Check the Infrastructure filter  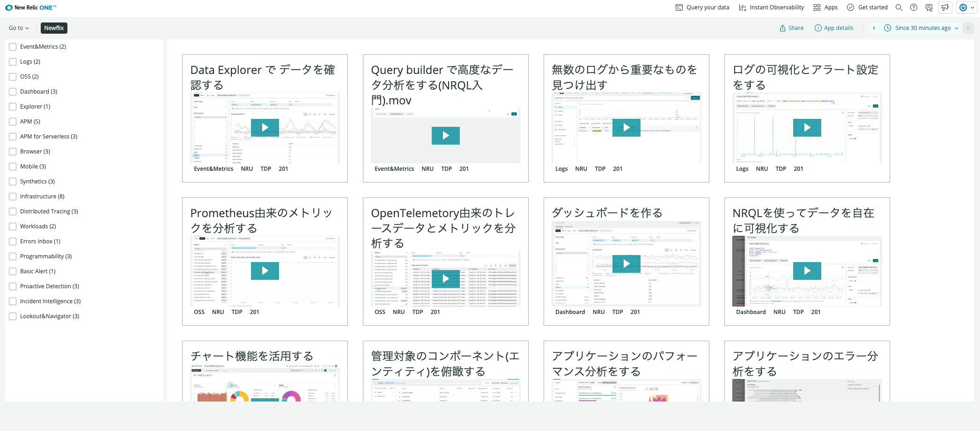(x=13, y=197)
